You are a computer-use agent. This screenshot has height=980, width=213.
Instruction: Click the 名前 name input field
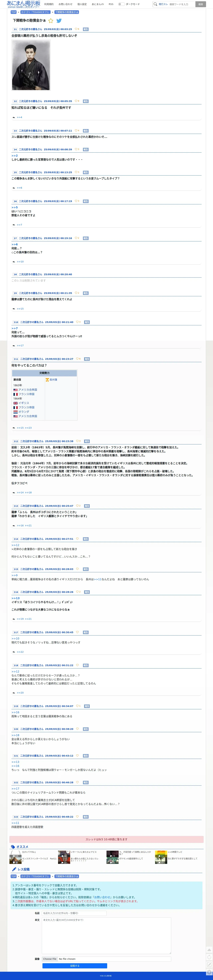point(74,913)
